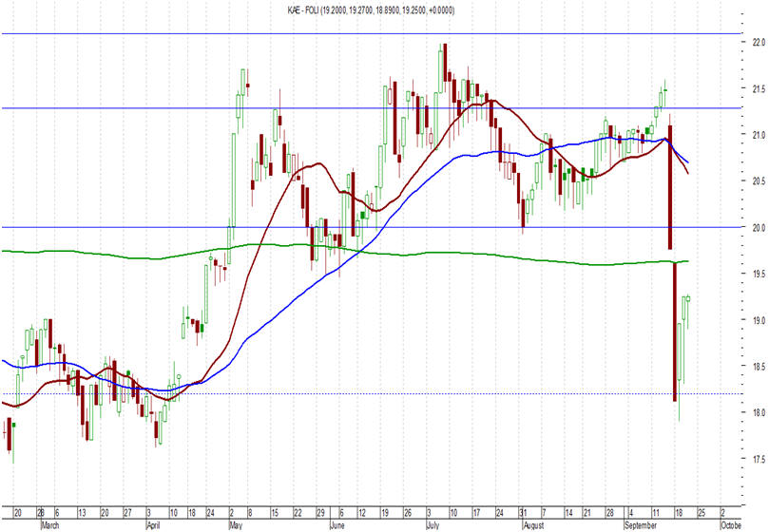Click the May month label
Image resolution: width=769 pixels, height=532 pixels.
[236, 525]
